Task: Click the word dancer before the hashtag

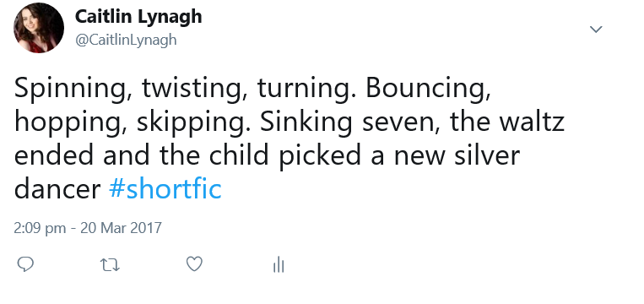Action: [x=57, y=189]
